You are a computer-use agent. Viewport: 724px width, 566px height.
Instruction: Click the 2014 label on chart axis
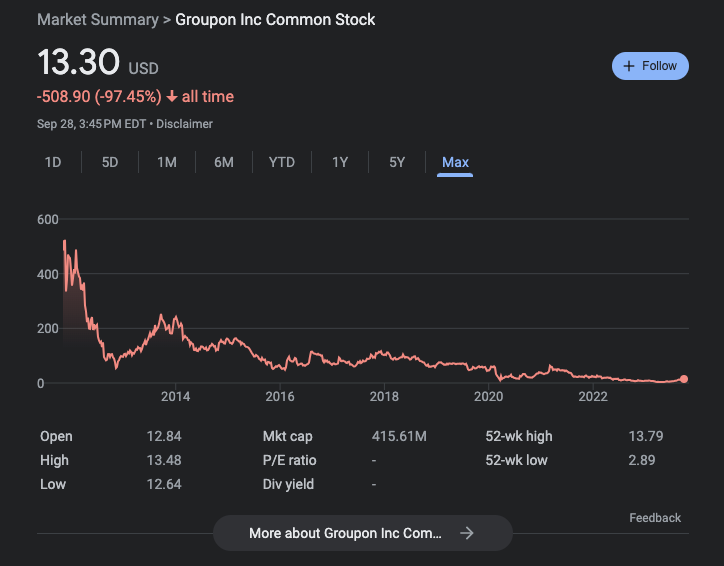(175, 397)
